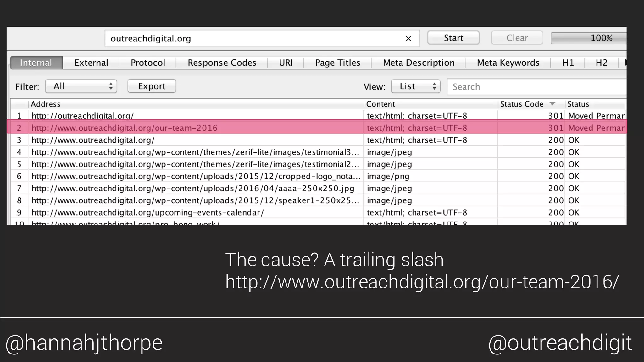Open the Filter dropdown set to All
Viewport: 644px width, 362px height.
(x=81, y=86)
